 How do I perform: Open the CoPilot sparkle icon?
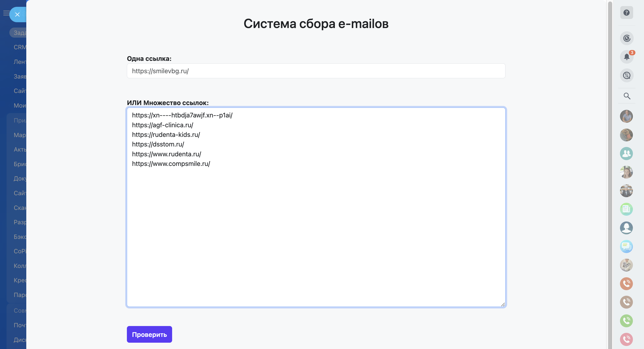626,38
